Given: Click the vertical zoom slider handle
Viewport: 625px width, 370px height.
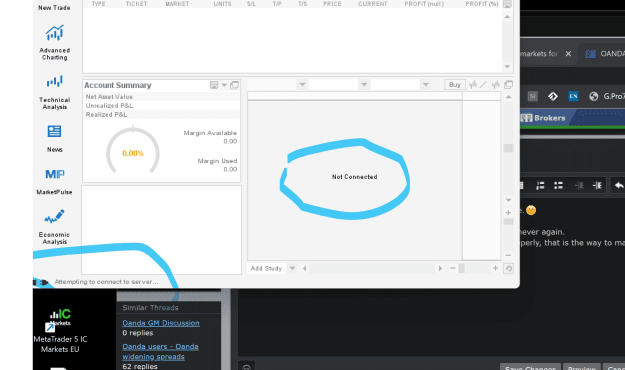Looking at the screenshot, I should [508, 222].
